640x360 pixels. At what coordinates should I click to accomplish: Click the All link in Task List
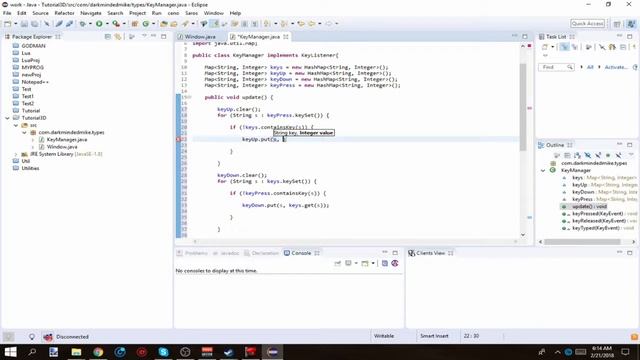tap(590, 67)
